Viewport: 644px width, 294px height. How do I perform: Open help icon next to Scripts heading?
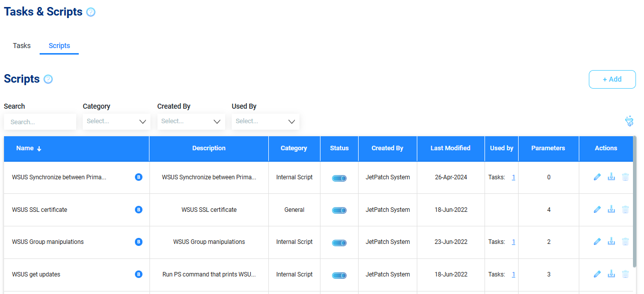48,79
